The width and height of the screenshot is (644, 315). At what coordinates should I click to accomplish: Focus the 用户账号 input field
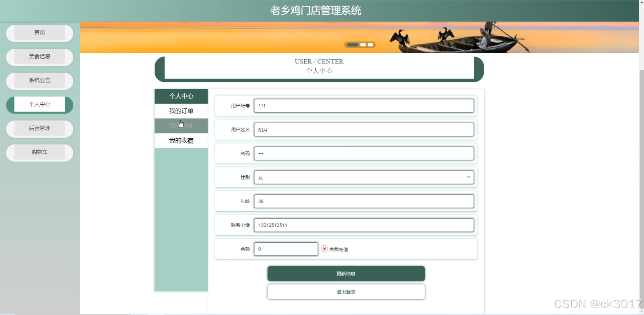click(364, 106)
